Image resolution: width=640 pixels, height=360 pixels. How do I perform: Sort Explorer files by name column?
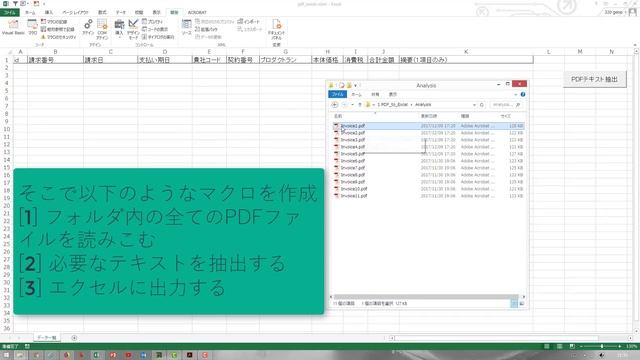click(x=338, y=116)
